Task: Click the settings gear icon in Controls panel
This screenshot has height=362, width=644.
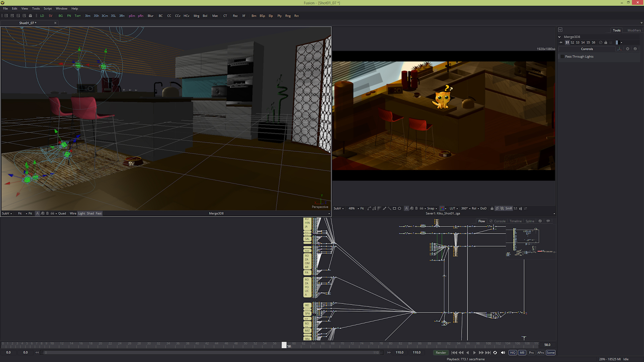Action: click(x=628, y=49)
